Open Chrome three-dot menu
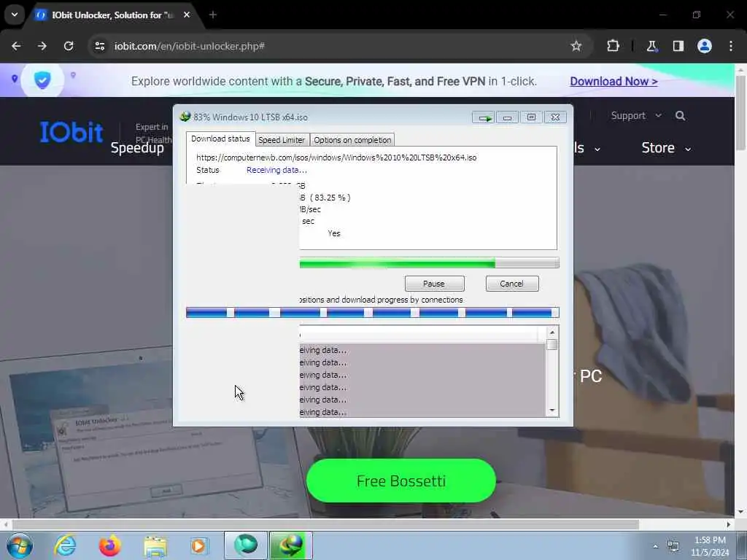Viewport: 747px width, 560px height. 731,46
